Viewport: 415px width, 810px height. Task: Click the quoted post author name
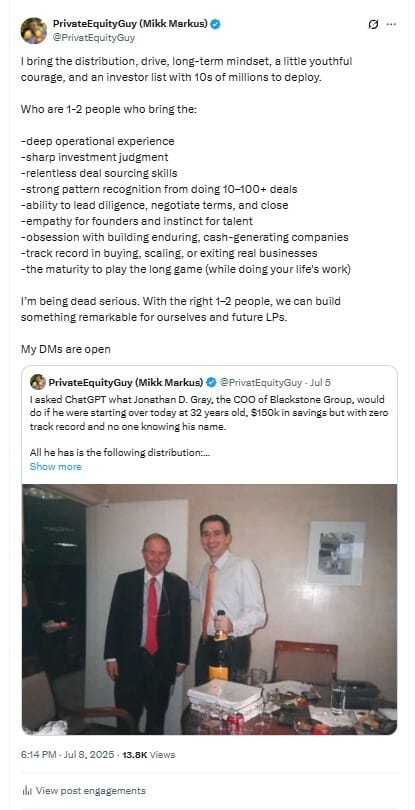[126, 382]
